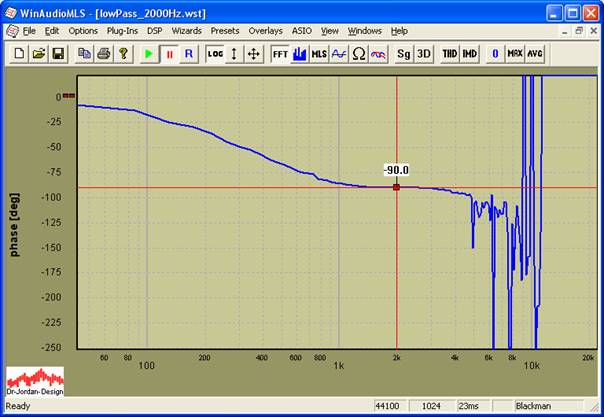This screenshot has height=417, width=604.
Task: Toggle the LOG frequency axis button
Action: click(215, 54)
